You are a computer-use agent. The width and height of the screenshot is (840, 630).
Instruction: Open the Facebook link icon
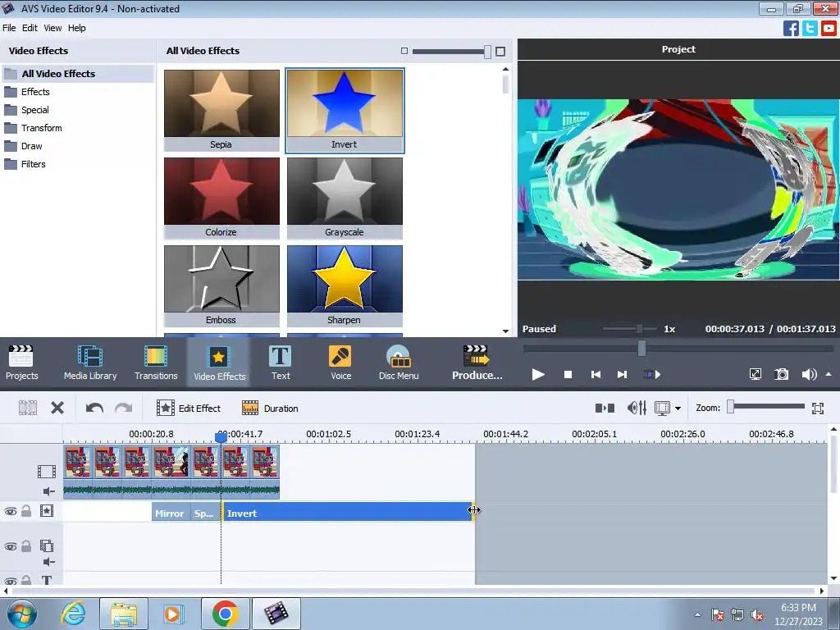tap(791, 28)
